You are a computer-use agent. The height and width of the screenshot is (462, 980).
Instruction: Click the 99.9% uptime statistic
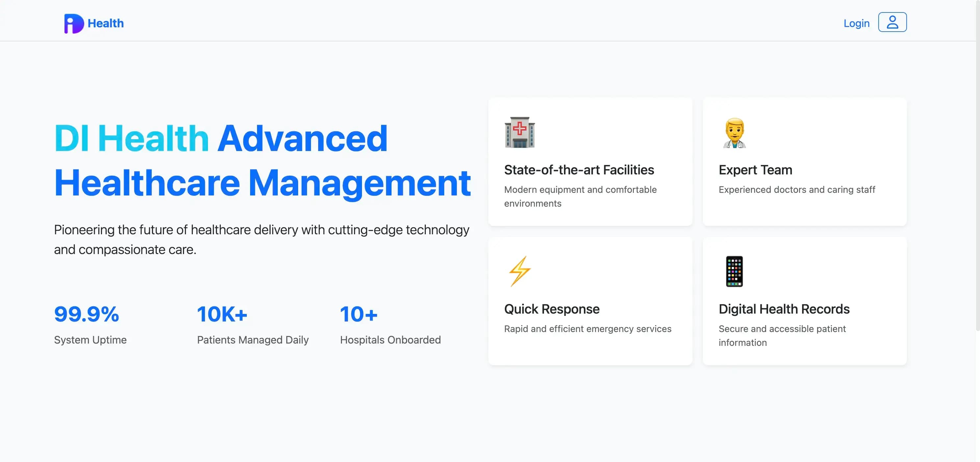pyautogui.click(x=86, y=314)
